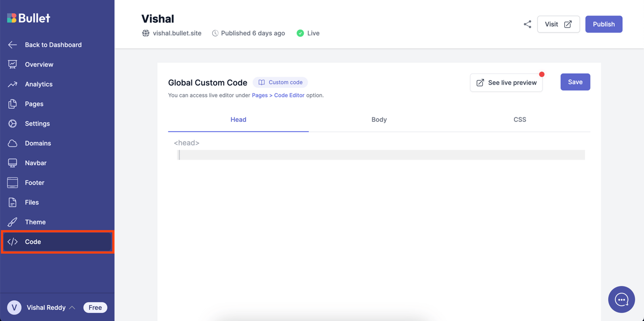Screen dimensions: 644x321
Task: Click the Back to Dashboard arrow
Action: [13, 45]
